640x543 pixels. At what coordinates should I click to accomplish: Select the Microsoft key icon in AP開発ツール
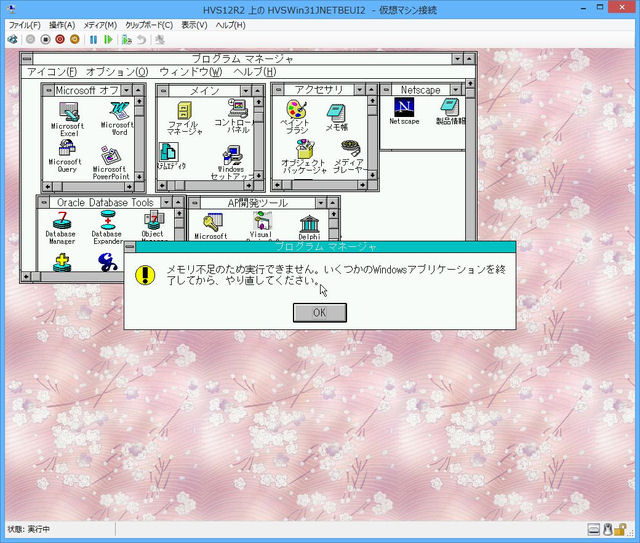point(211,226)
